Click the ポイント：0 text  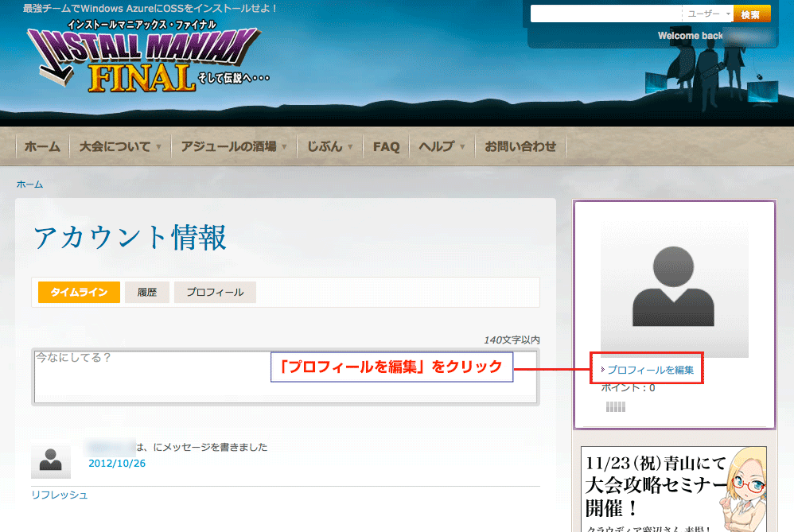[x=628, y=388]
